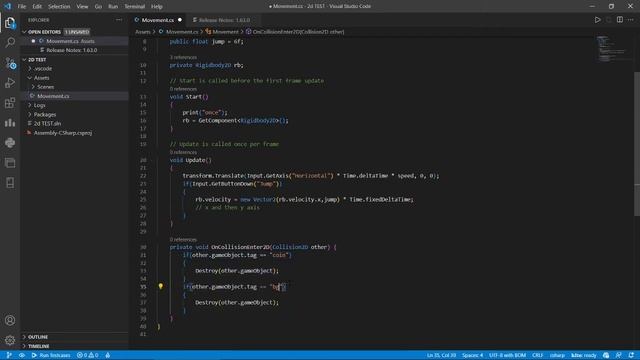The width and height of the screenshot is (640, 360).
Task: Click the flame icon in status bar
Action: tap(108, 355)
